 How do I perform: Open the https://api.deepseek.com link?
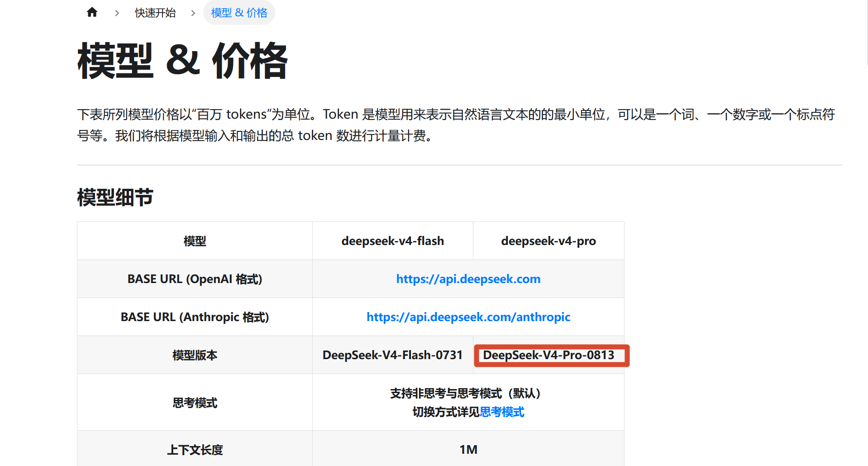pyautogui.click(x=468, y=279)
